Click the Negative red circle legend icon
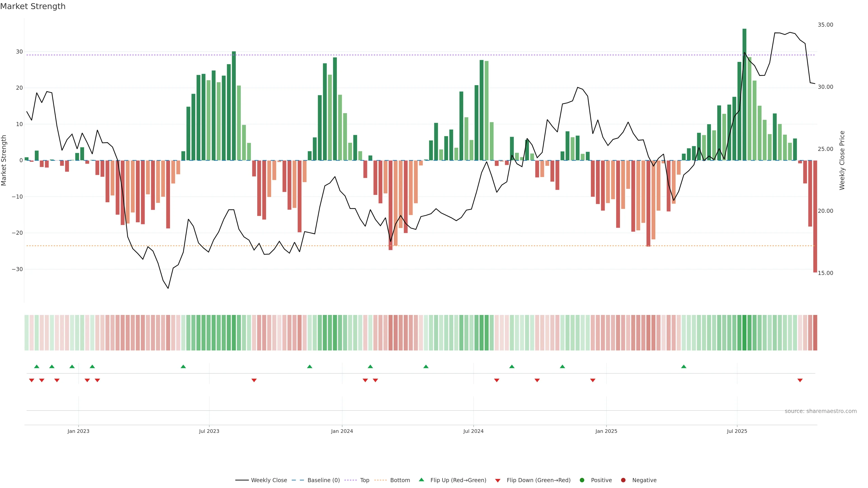 tap(623, 480)
